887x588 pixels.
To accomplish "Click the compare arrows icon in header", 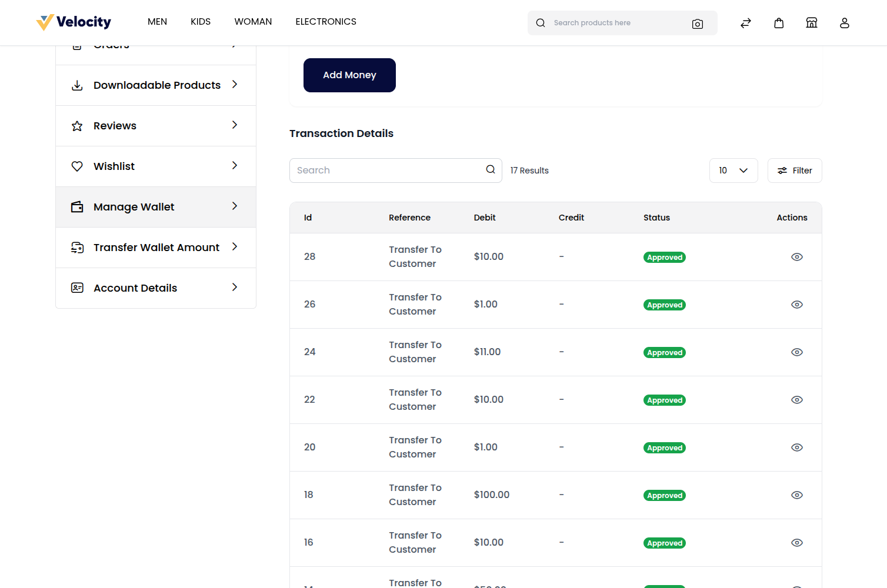I will [x=746, y=23].
